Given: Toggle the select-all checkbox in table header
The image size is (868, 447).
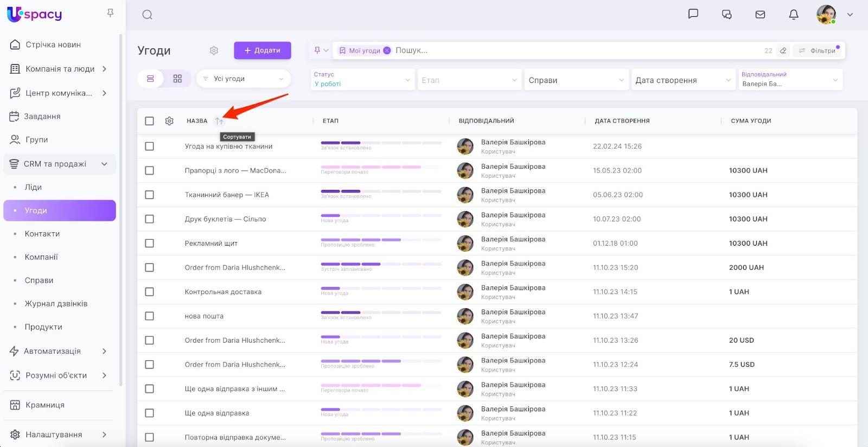Looking at the screenshot, I should point(149,121).
